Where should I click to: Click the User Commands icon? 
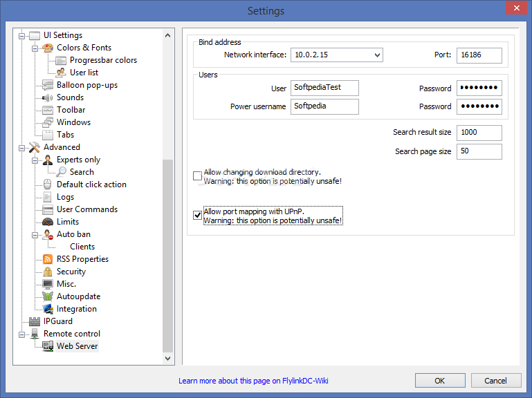pyautogui.click(x=48, y=209)
